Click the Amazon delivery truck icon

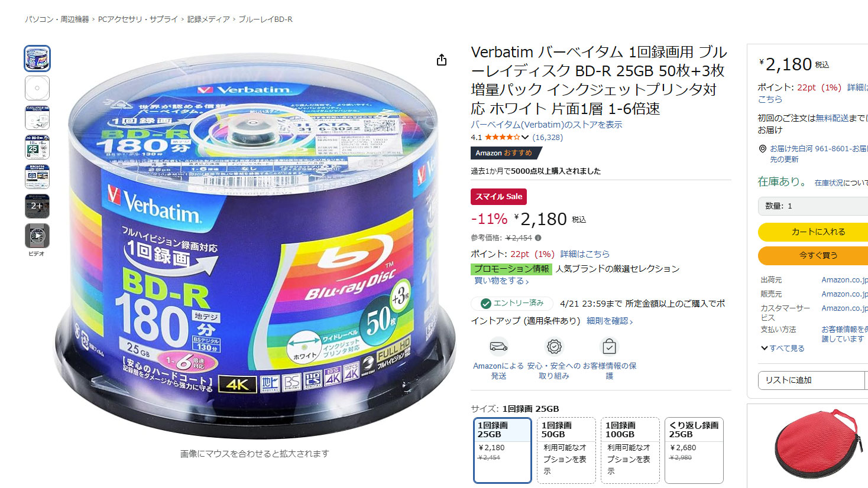coord(498,346)
